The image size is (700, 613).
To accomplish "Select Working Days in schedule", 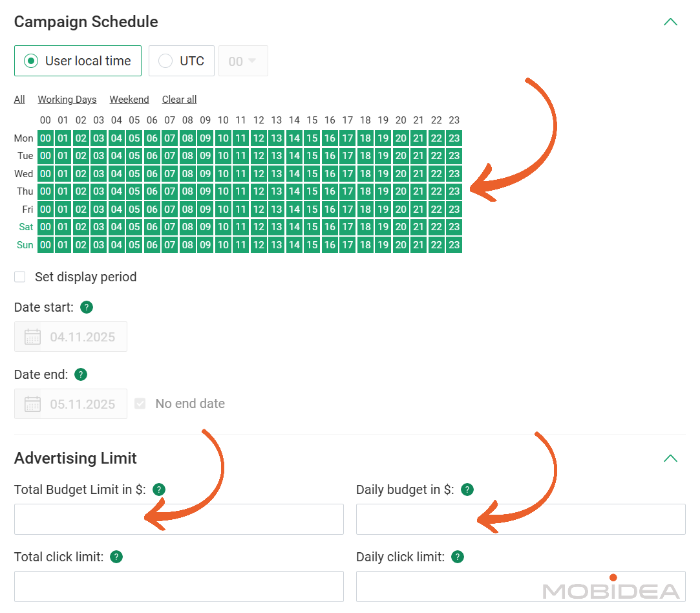I will [67, 100].
